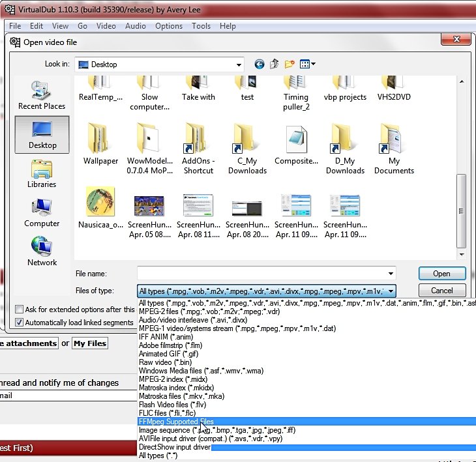Open Libraries from the places sidebar
This screenshot has height=462, width=476.
click(x=42, y=174)
